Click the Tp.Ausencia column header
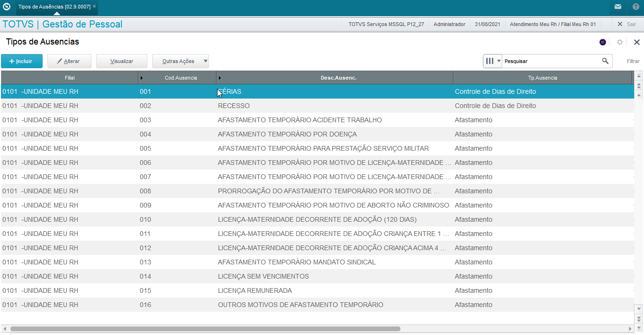 click(543, 78)
